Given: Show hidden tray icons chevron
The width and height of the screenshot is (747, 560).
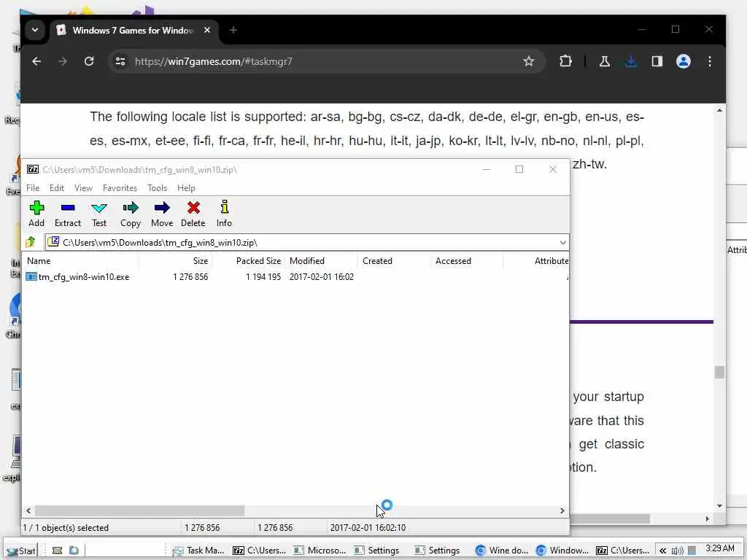Looking at the screenshot, I should tap(662, 551).
